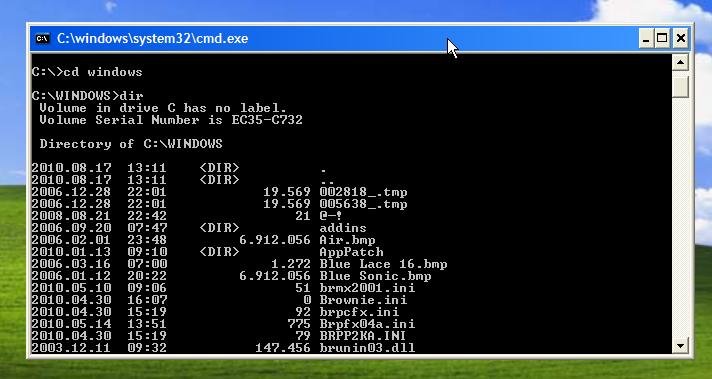Click the scrollbar up arrow
This screenshot has height=379, width=712.
[x=680, y=62]
